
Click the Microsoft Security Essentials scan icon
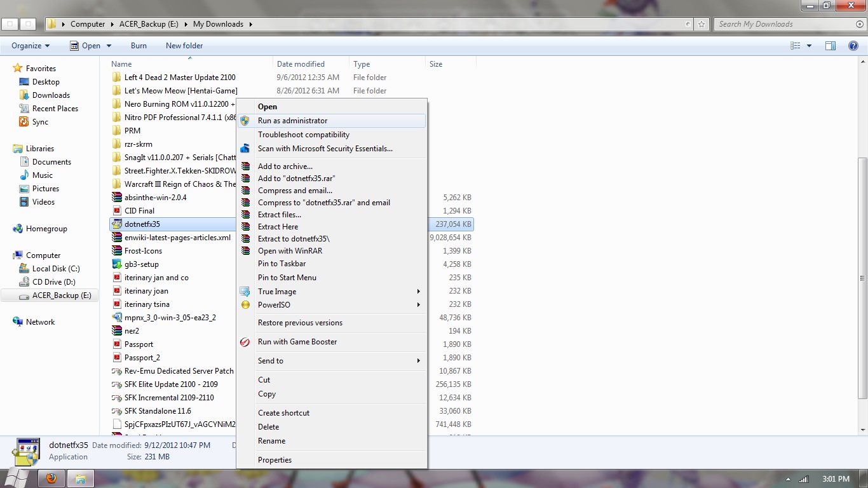pyautogui.click(x=245, y=149)
